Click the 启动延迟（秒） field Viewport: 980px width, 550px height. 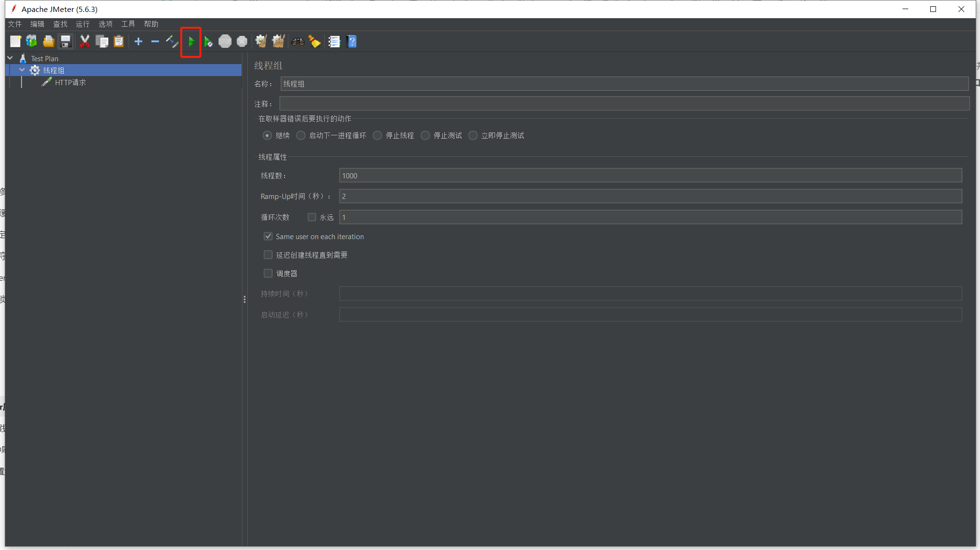coord(650,315)
